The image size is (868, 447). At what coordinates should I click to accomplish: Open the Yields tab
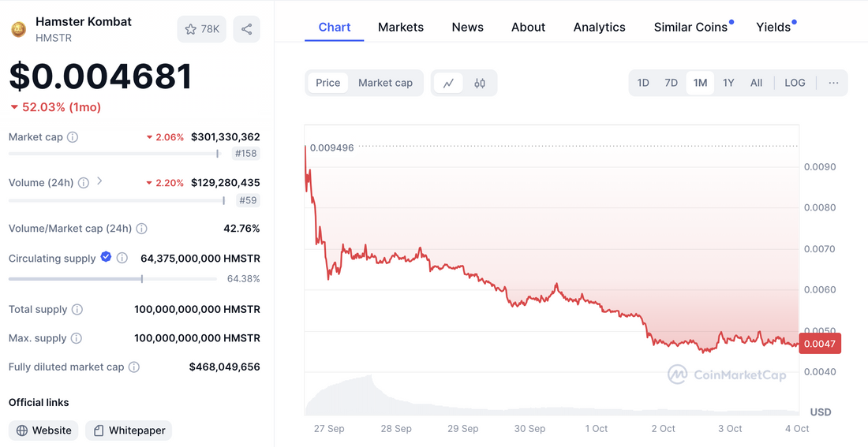click(x=773, y=27)
